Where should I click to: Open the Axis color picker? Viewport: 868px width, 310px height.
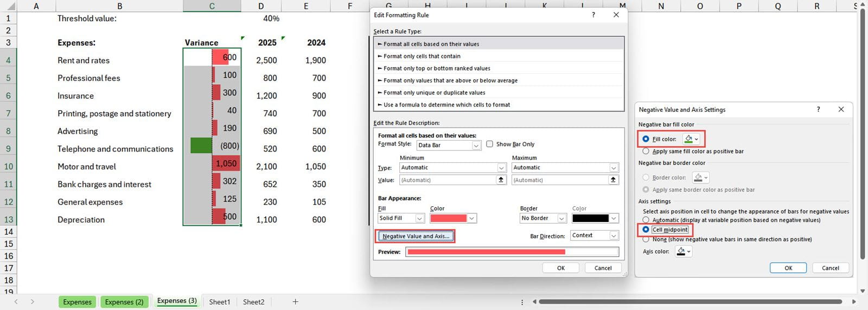(x=683, y=251)
